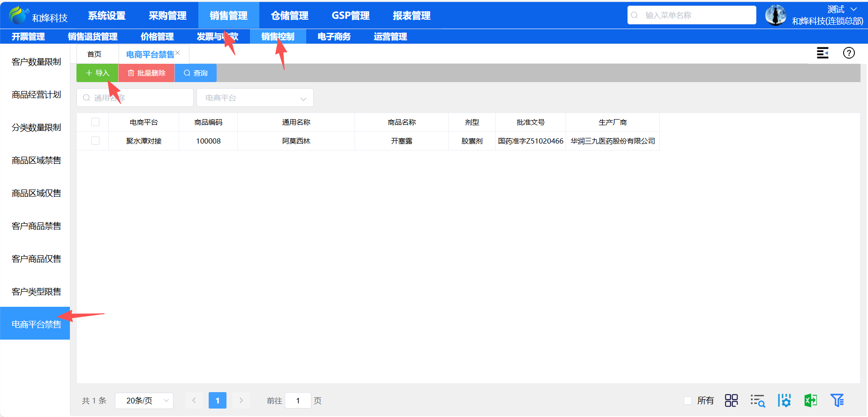Click the user avatar picture
The height and width of the screenshot is (417, 868).
coord(776,15)
